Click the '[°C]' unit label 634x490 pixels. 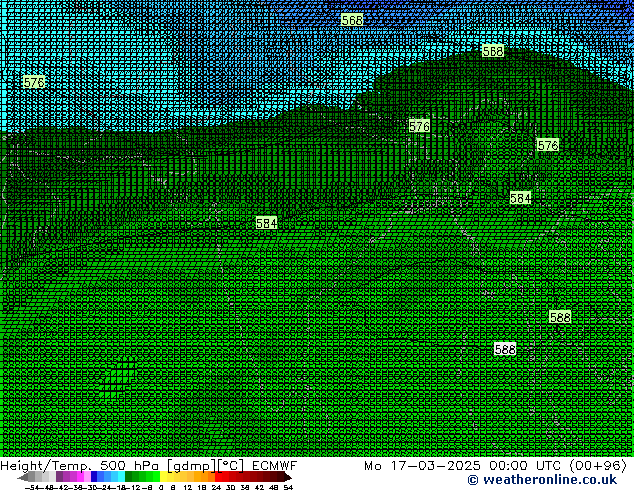(x=232, y=466)
